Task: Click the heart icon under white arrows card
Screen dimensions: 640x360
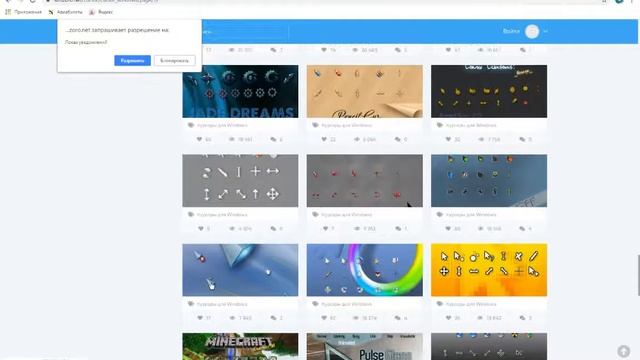Action: (201, 229)
